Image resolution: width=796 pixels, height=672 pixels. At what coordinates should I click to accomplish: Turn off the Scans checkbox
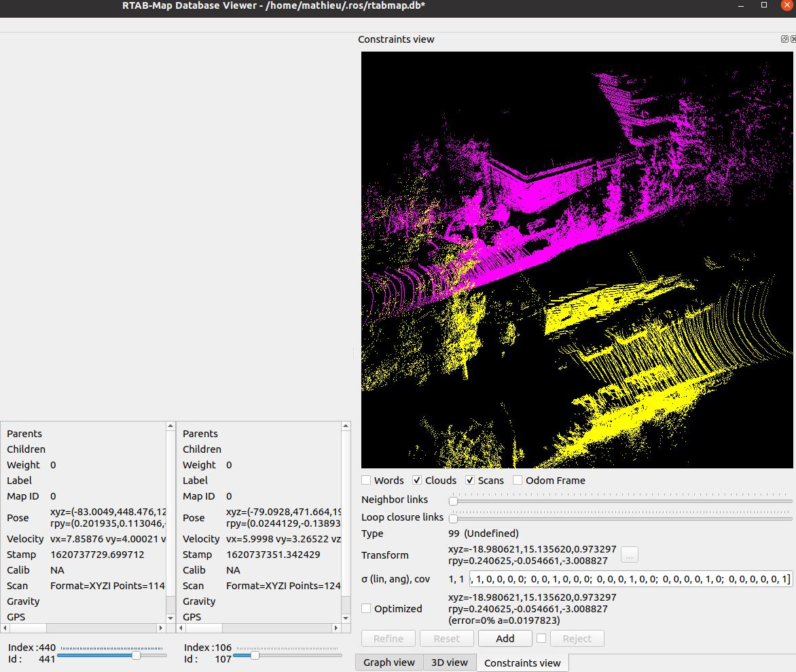point(469,480)
